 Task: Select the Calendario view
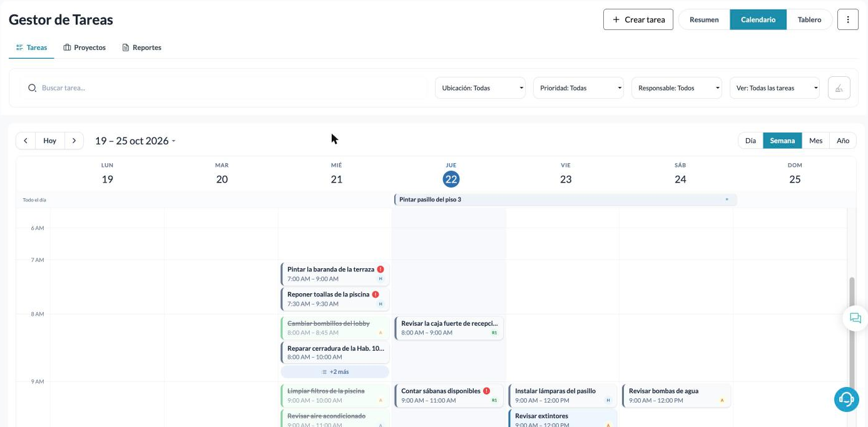click(x=758, y=19)
